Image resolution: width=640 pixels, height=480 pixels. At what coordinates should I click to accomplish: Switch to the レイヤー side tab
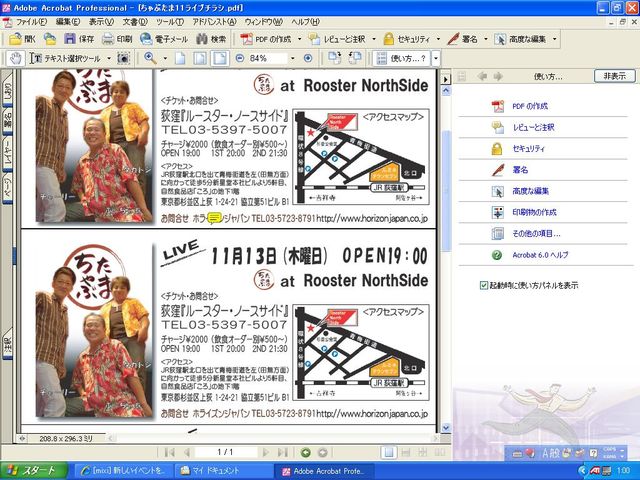pyautogui.click(x=7, y=153)
